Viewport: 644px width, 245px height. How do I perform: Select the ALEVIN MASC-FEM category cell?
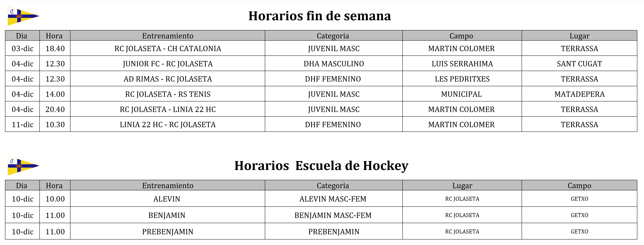point(333,199)
